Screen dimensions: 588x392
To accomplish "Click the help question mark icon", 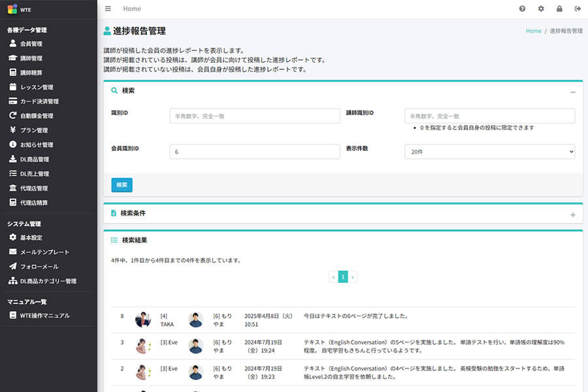I will click(x=521, y=8).
